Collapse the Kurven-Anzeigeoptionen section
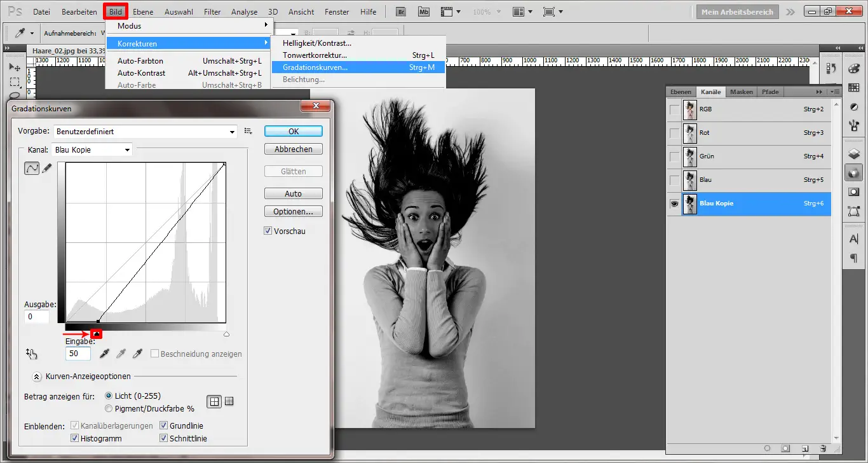The image size is (868, 463). pos(36,377)
